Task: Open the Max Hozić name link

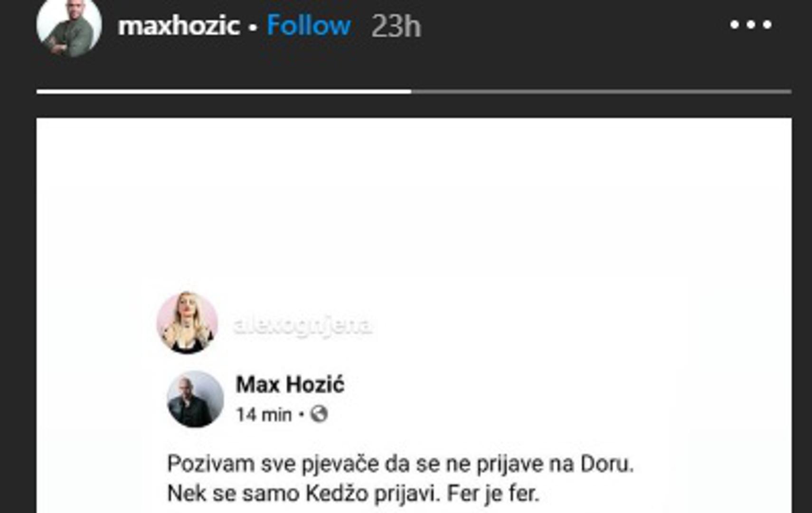Action: point(290,384)
